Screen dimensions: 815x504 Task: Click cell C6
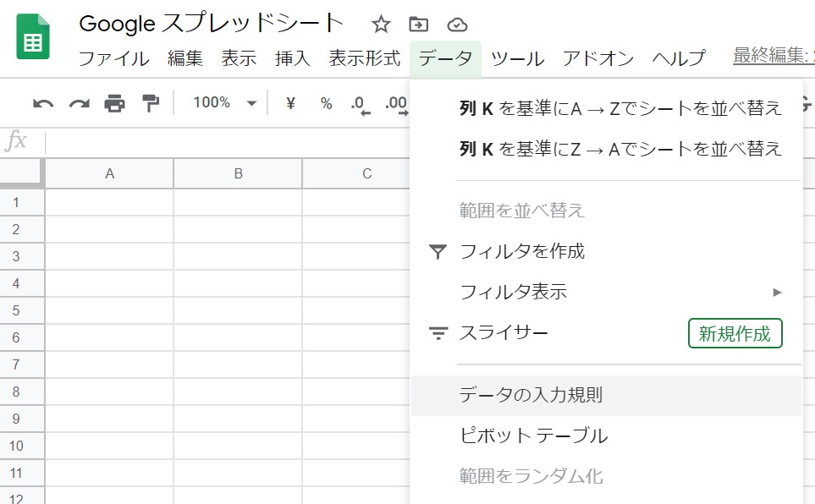356,337
